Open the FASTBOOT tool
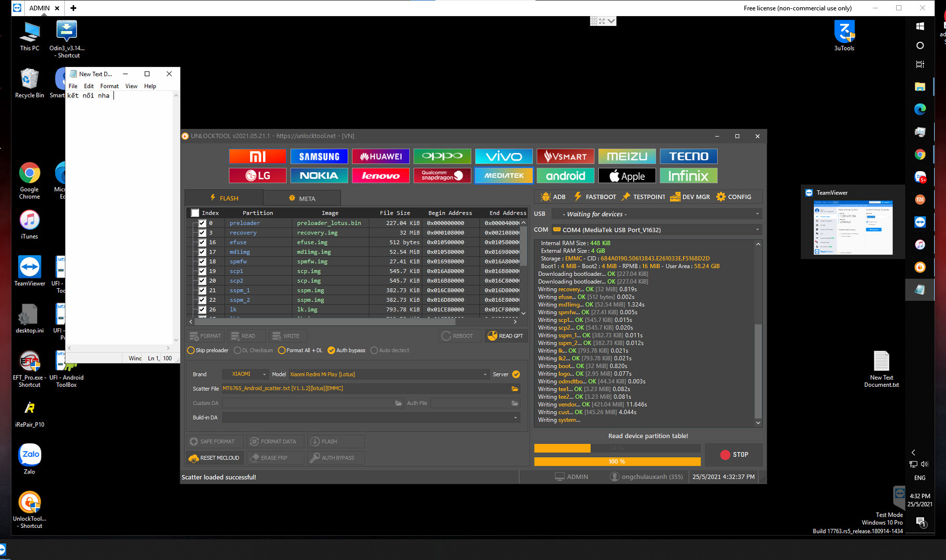 (x=595, y=197)
